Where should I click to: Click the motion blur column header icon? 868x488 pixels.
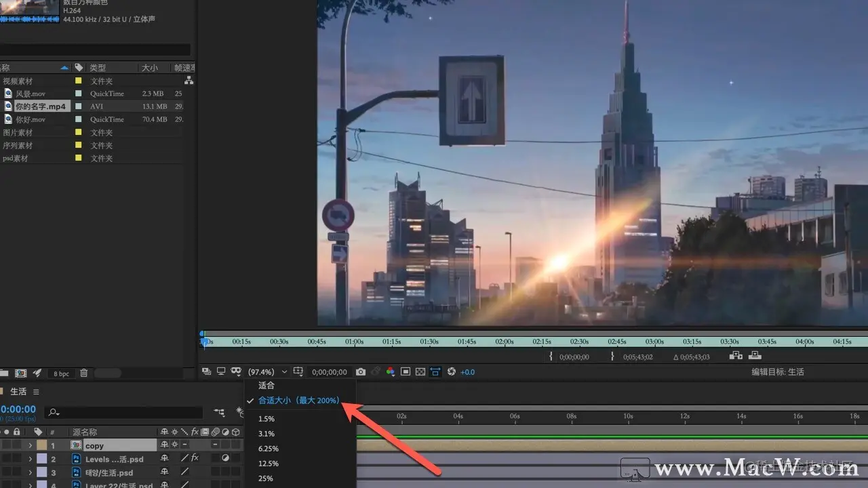pos(215,432)
